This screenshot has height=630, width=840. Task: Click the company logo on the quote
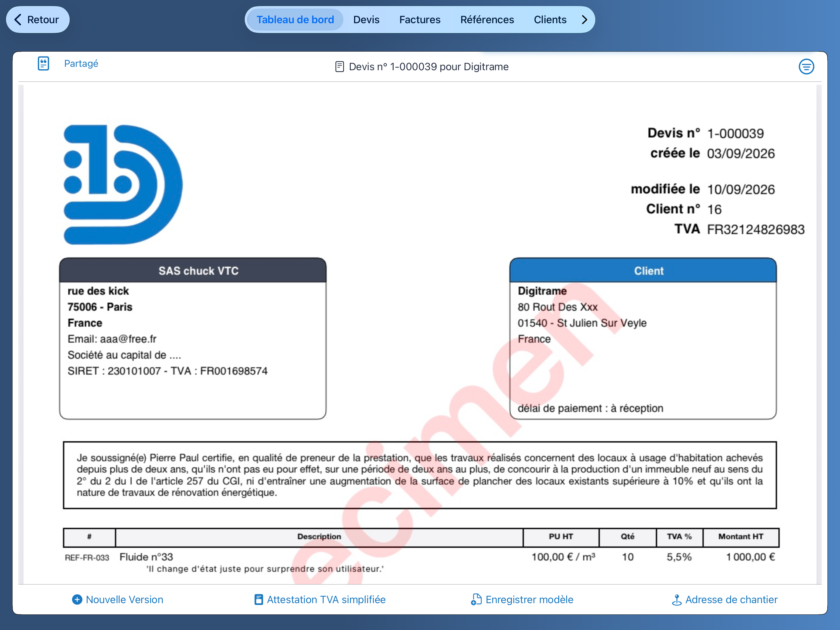click(123, 185)
